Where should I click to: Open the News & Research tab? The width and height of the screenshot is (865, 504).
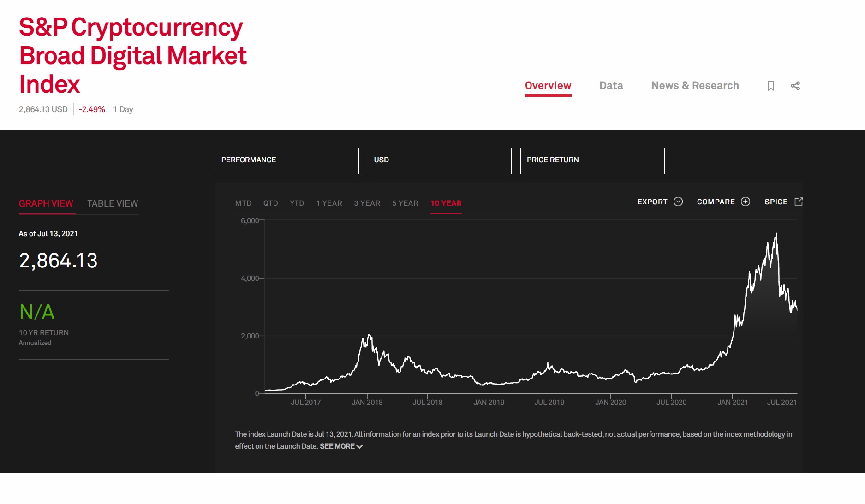(695, 86)
